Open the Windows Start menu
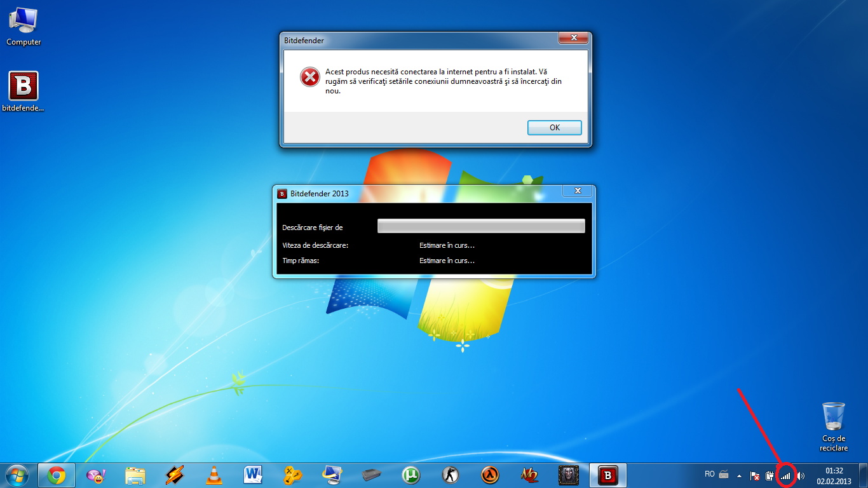 (x=17, y=475)
